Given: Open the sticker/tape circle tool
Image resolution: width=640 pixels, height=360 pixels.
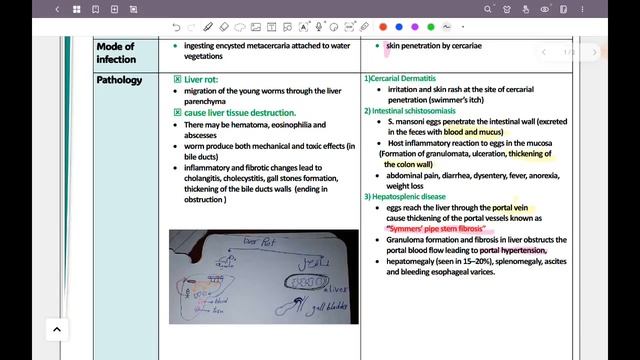Looking at the screenshot, I should 334,27.
